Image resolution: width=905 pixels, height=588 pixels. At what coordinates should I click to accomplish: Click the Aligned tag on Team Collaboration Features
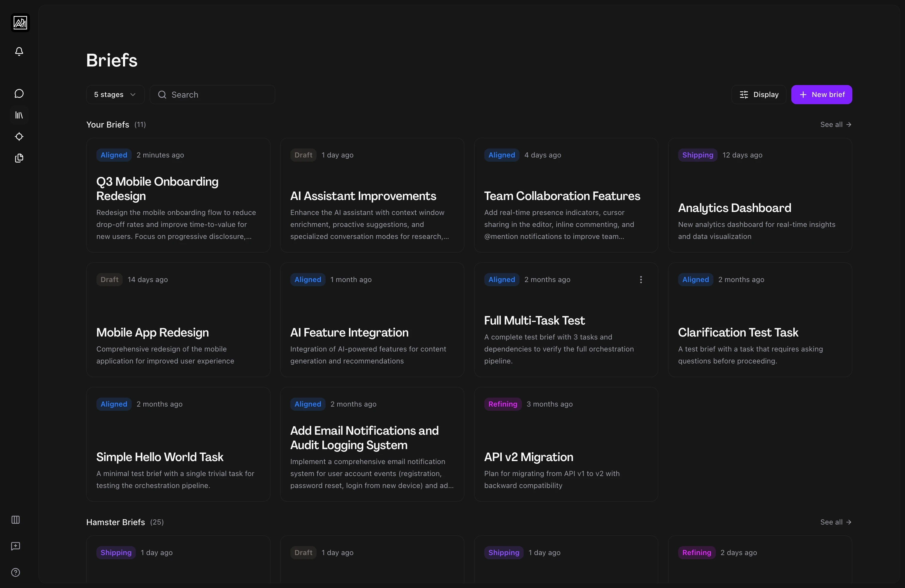[501, 155]
